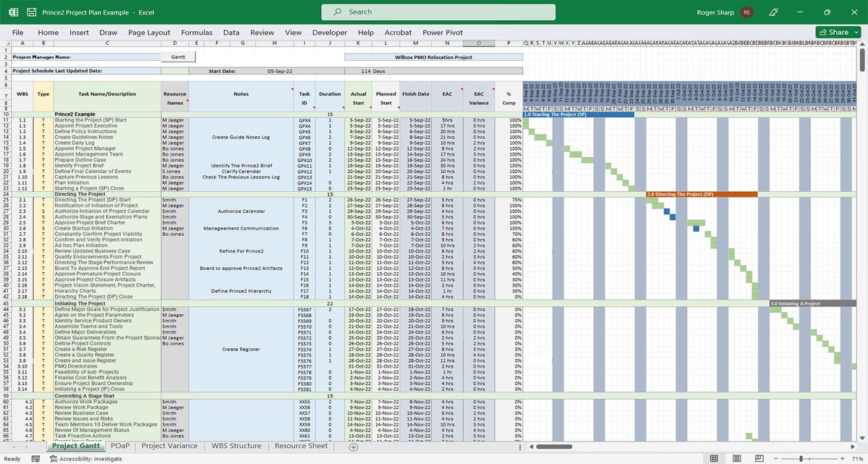The height and width of the screenshot is (464, 868).
Task: Select the 'Create Guide Notes Log' note cell
Action: pos(241,136)
